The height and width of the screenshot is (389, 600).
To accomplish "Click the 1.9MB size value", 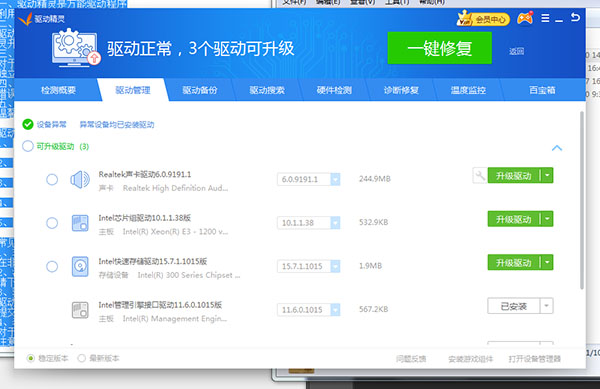I will click(370, 266).
